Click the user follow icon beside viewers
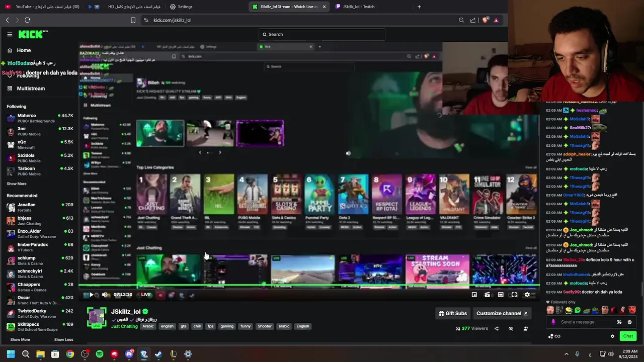The width and height of the screenshot is (644, 362). [x=525, y=328]
